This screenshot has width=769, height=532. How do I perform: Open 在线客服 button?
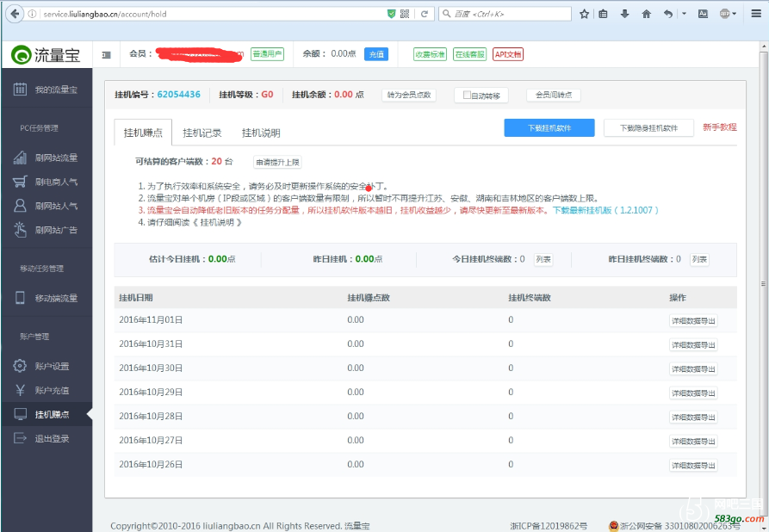coord(470,54)
